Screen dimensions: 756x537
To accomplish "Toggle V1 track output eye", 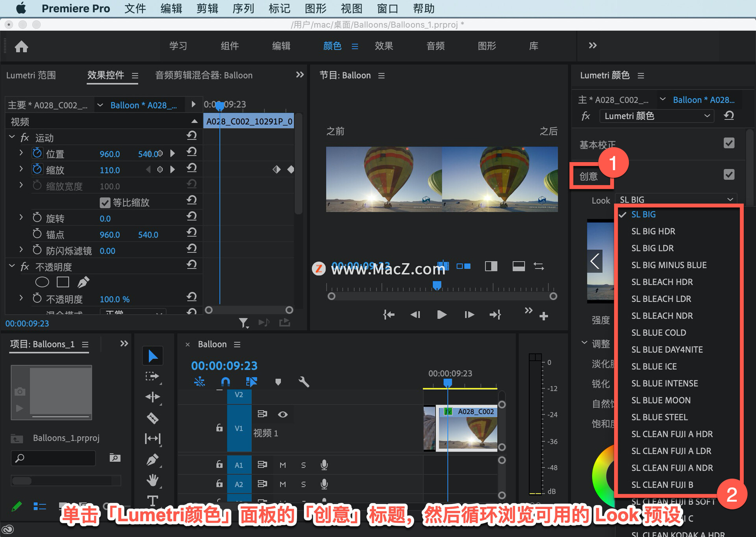I will coord(283,414).
